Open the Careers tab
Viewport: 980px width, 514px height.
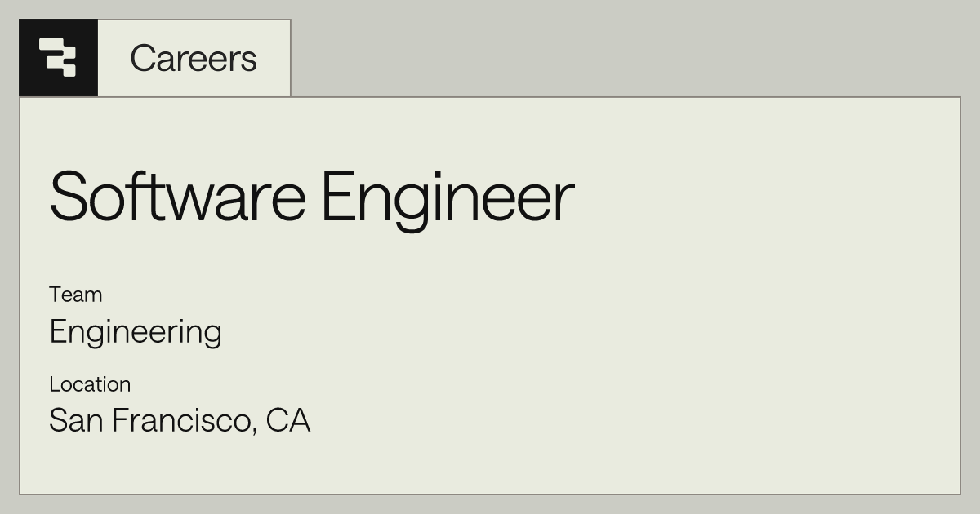pos(194,58)
